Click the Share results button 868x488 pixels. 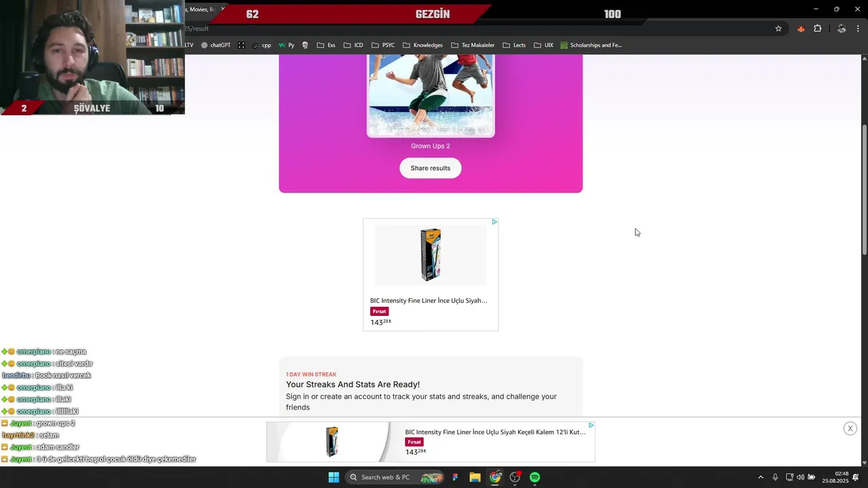pos(431,168)
